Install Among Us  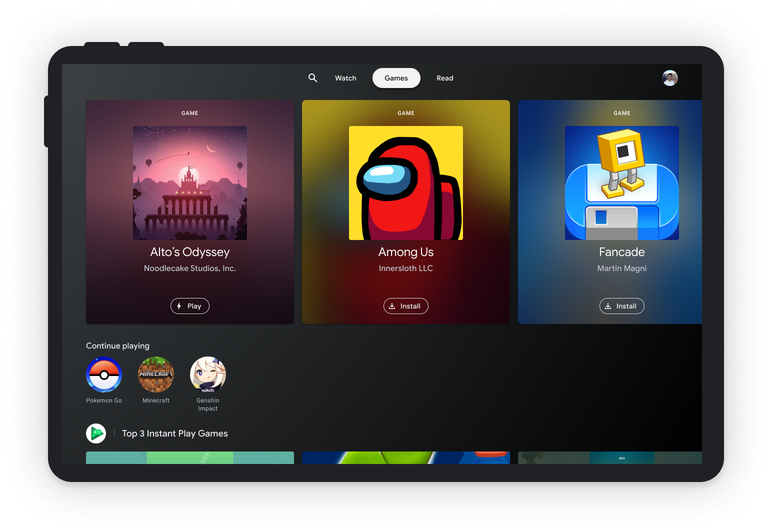click(405, 306)
